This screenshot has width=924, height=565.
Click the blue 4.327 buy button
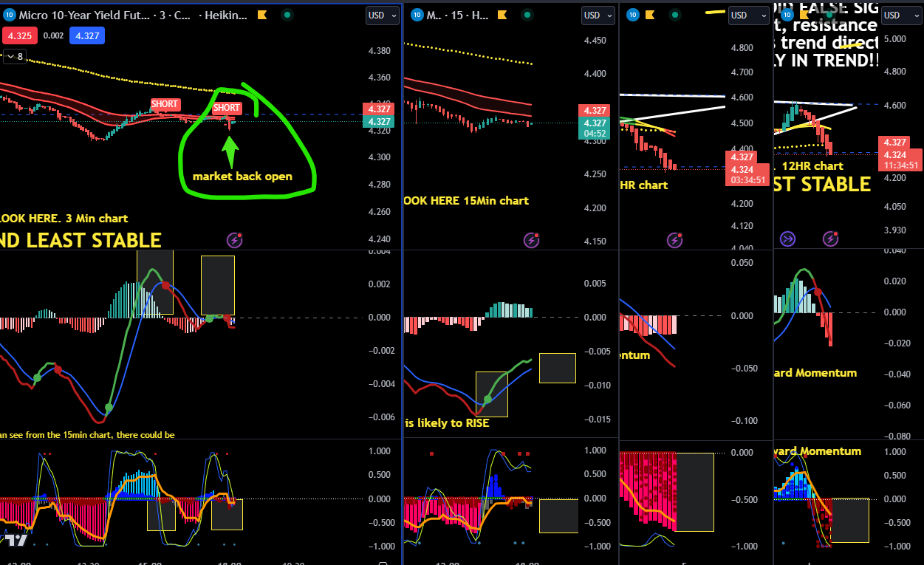[x=88, y=35]
